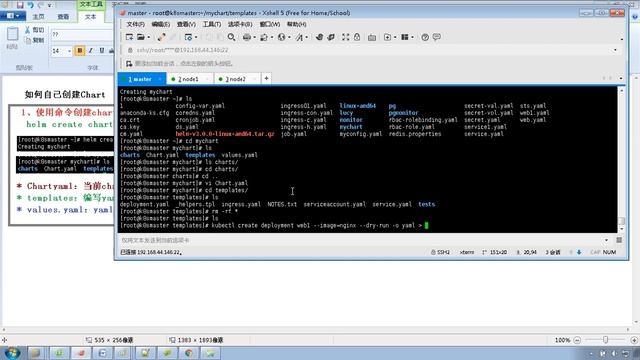640x360 pixels.
Task: Click the speech bubble feedback icon in Xshell
Action: (437, 37)
